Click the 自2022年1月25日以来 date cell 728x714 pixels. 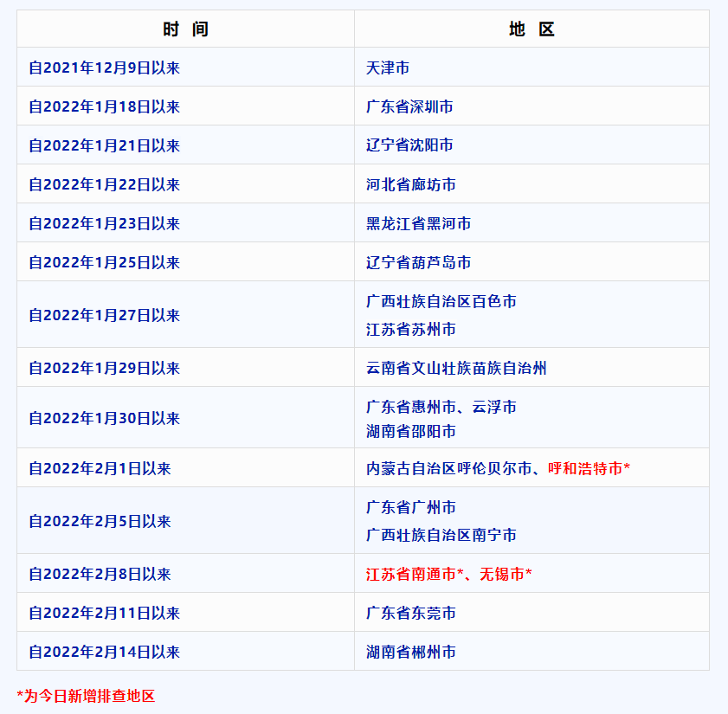click(185, 262)
